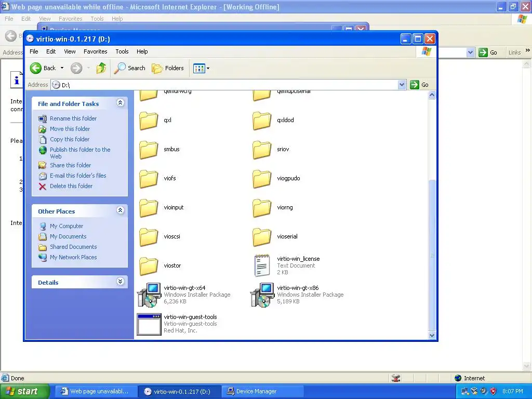Collapse the File and Folder Tasks panel
The width and height of the screenshot is (532, 399).
coord(120,103)
